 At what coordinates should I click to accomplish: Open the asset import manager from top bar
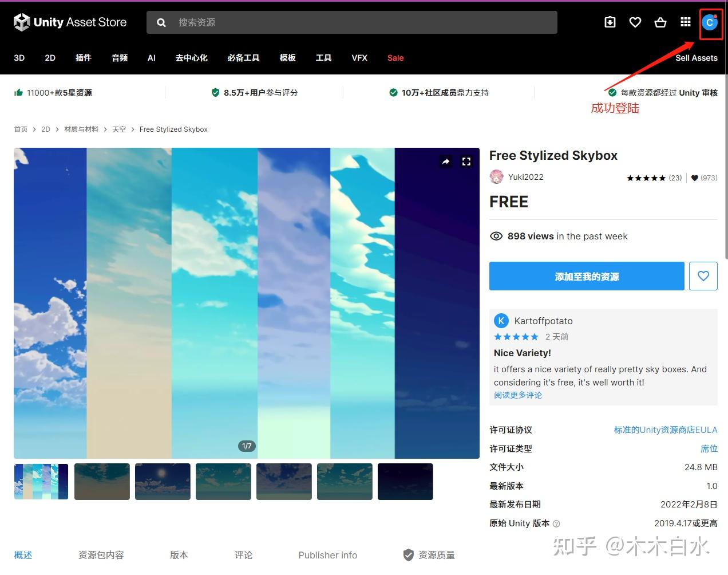pyautogui.click(x=610, y=22)
